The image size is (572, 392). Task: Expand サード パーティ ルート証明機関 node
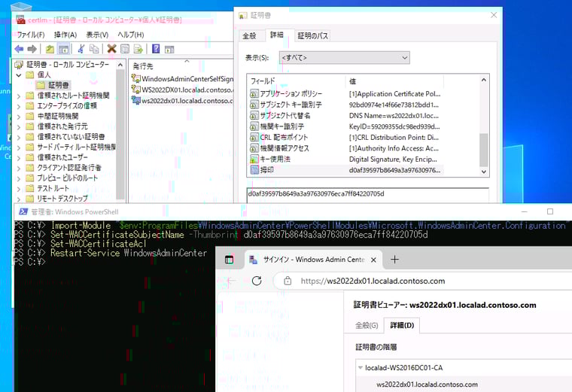19,147
